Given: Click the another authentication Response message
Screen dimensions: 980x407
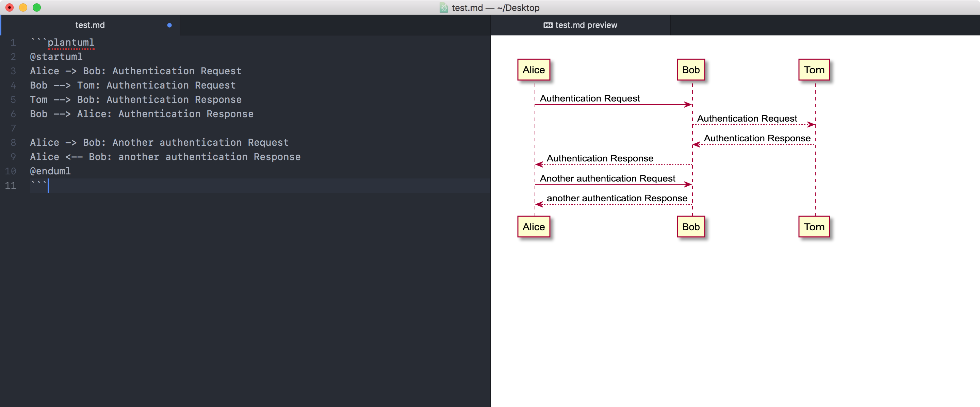Looking at the screenshot, I should coord(616,198).
